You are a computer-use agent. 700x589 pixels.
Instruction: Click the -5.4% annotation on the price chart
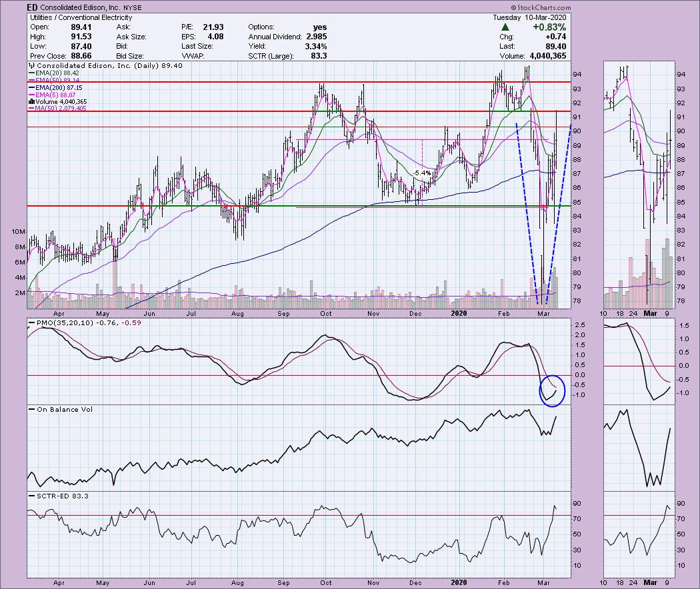(x=421, y=173)
